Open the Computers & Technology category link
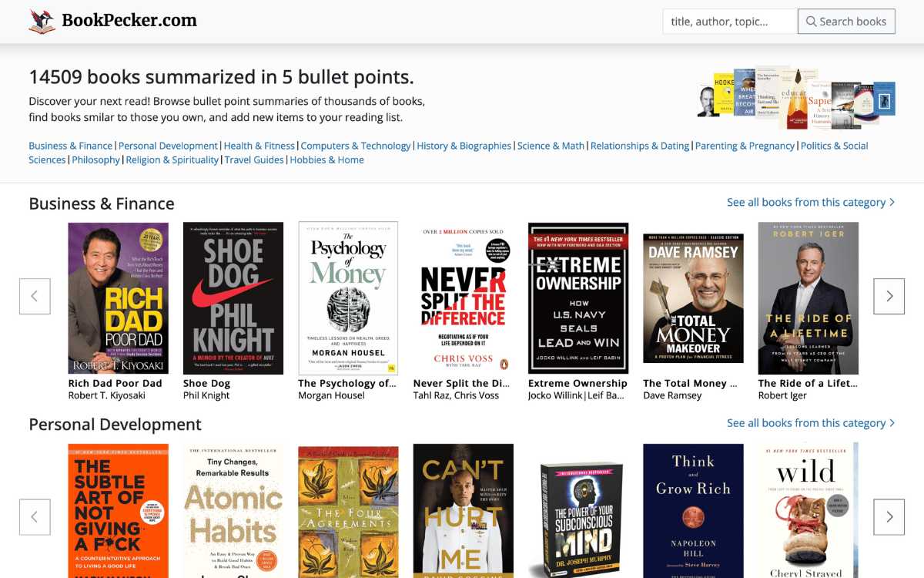924x578 pixels. [x=356, y=146]
